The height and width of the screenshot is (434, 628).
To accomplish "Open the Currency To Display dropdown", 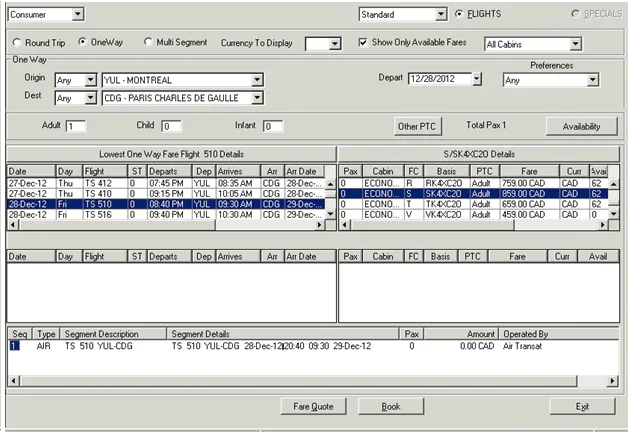I will [x=335, y=44].
